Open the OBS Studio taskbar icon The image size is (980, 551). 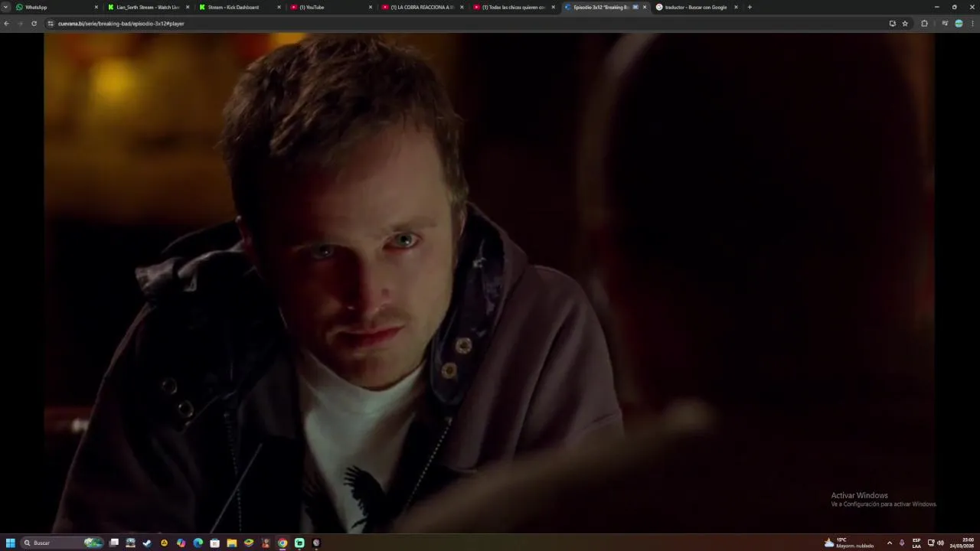coord(316,543)
